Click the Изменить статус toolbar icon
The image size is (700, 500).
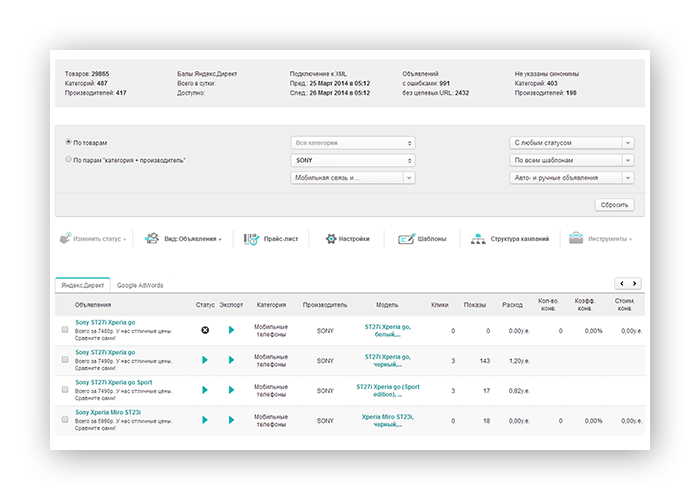(65, 239)
